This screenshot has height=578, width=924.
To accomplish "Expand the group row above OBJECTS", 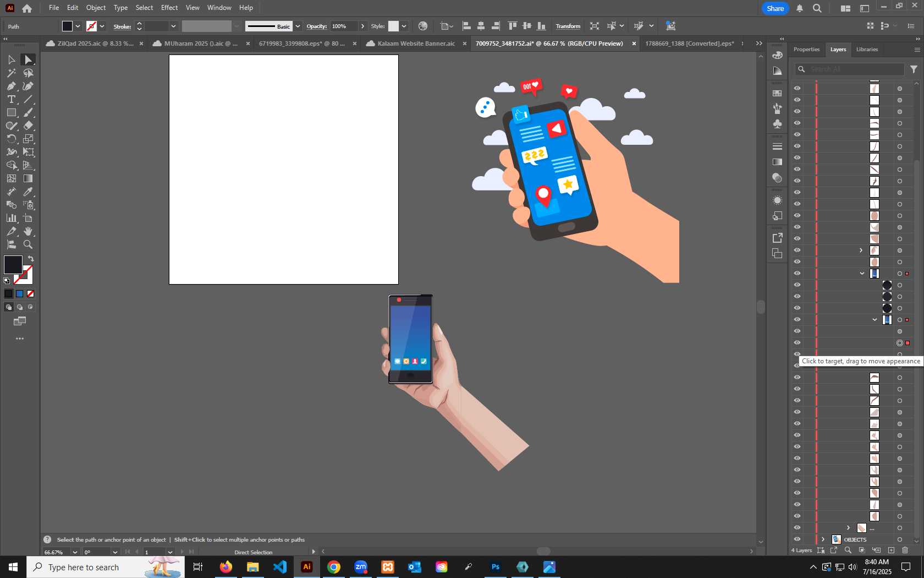I will pyautogui.click(x=848, y=528).
